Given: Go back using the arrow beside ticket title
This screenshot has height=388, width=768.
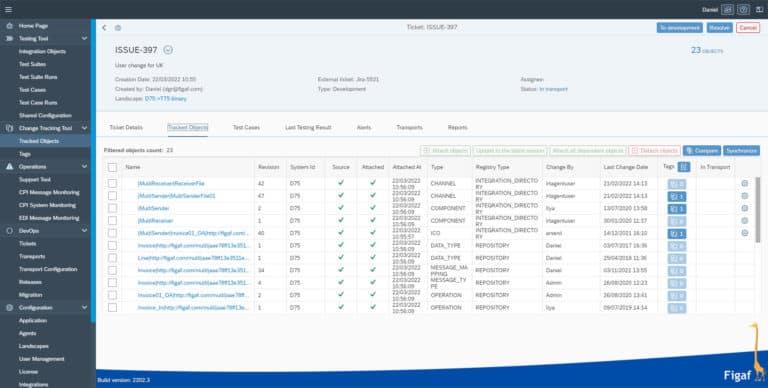Looking at the screenshot, I should pyautogui.click(x=104, y=27).
